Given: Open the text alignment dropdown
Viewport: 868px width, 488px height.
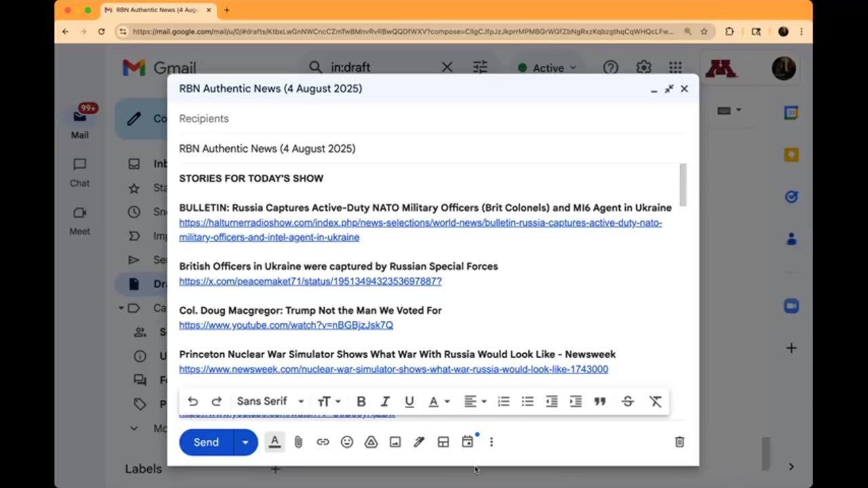Looking at the screenshot, I should [x=475, y=401].
